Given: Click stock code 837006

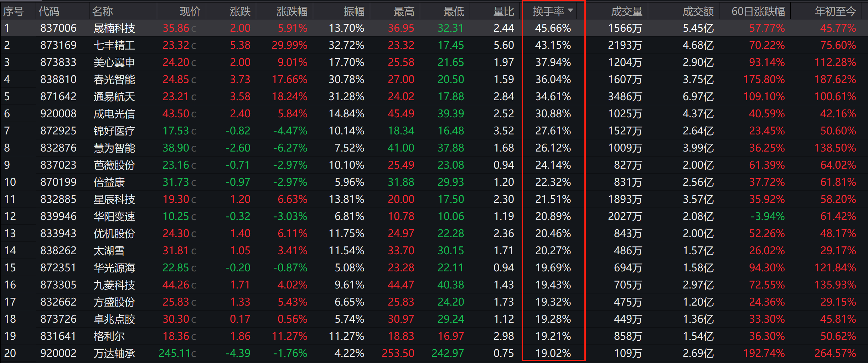Looking at the screenshot, I should 58,28.
